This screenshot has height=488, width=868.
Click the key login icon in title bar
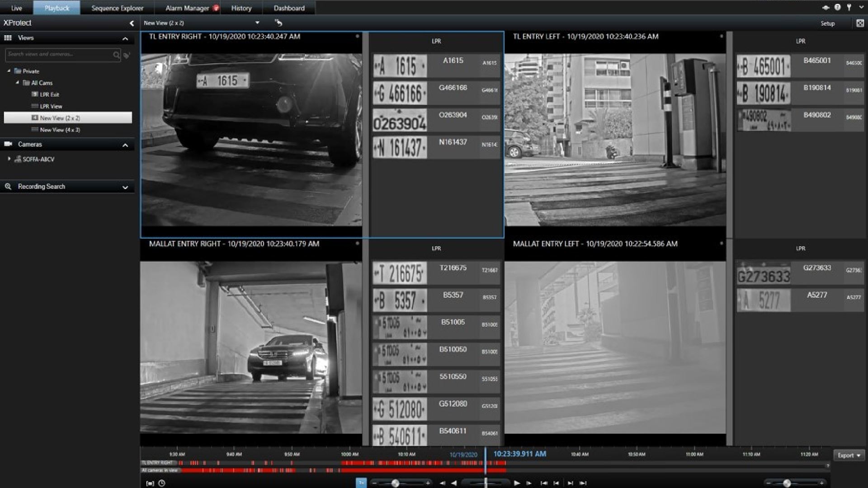pyautogui.click(x=849, y=7)
